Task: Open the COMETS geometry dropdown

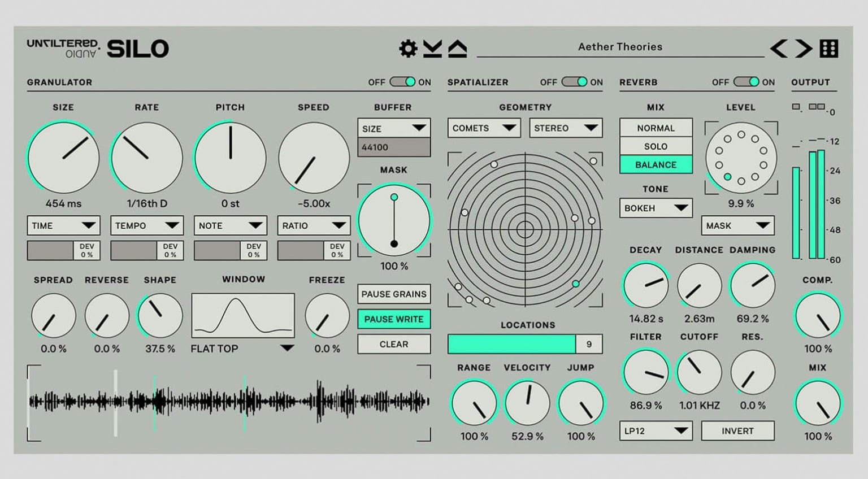Action: click(484, 128)
